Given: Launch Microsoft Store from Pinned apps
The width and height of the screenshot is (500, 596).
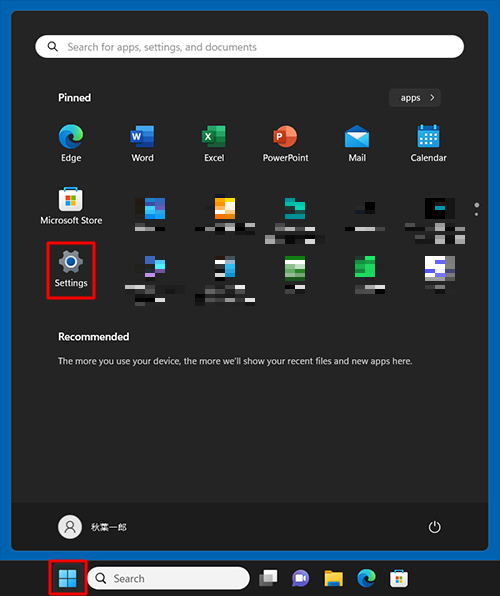Looking at the screenshot, I should click(71, 206).
